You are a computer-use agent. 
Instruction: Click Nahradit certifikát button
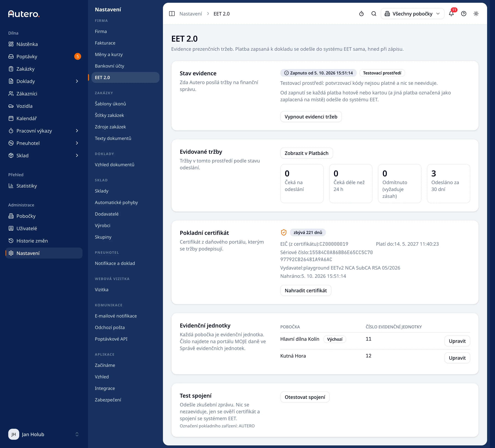(306, 291)
